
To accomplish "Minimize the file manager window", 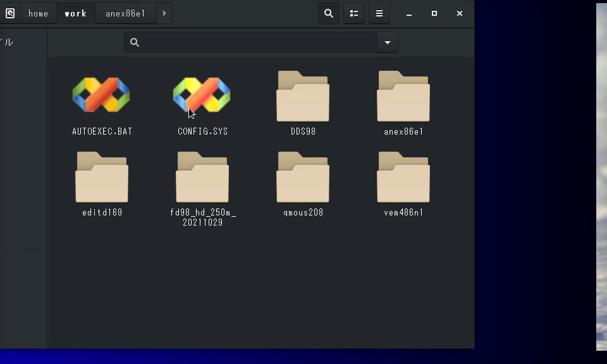I will [409, 13].
